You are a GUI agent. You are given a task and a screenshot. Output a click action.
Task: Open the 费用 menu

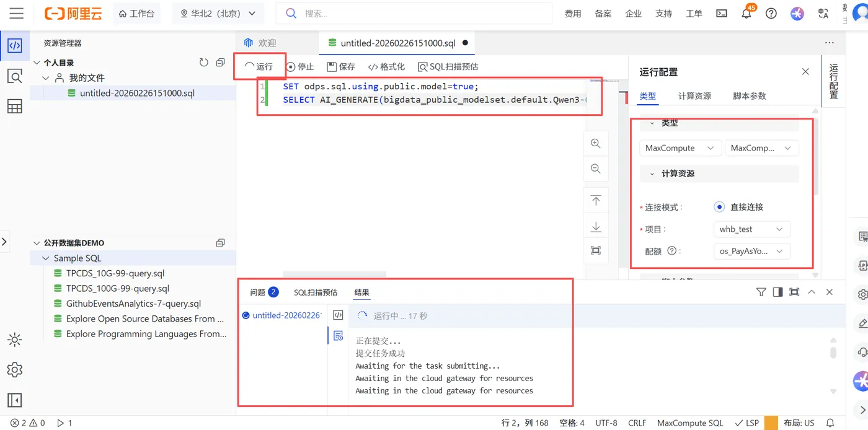pyautogui.click(x=573, y=13)
